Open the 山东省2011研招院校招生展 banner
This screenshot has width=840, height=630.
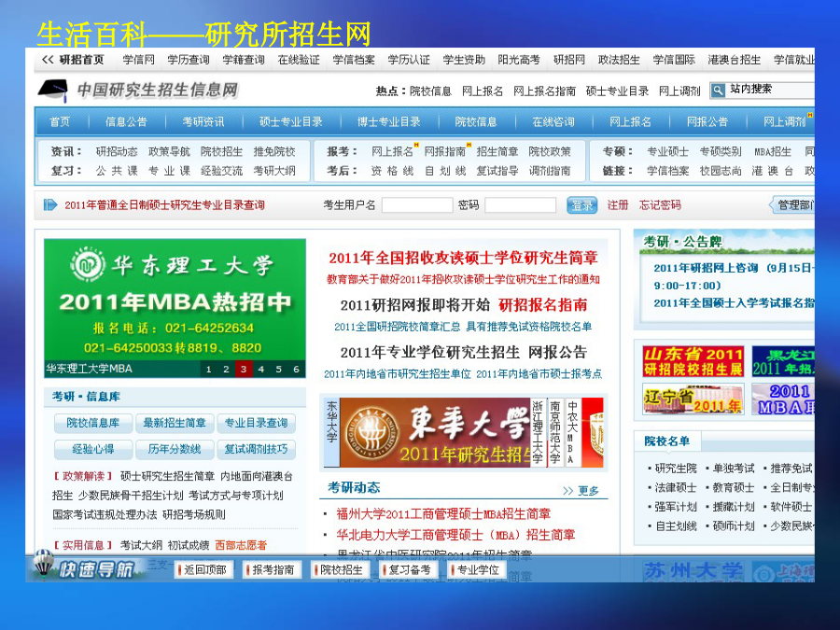[693, 361]
